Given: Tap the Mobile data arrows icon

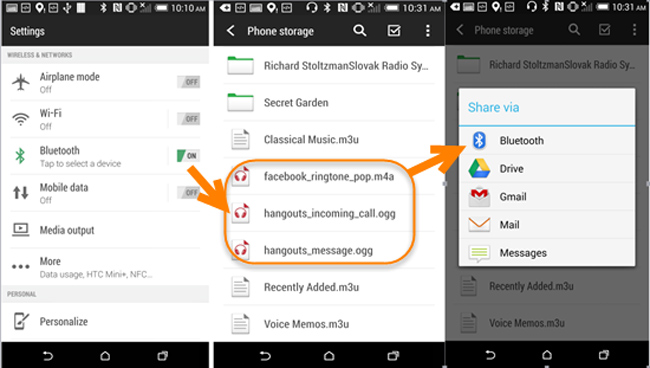Looking at the screenshot, I should click(20, 193).
